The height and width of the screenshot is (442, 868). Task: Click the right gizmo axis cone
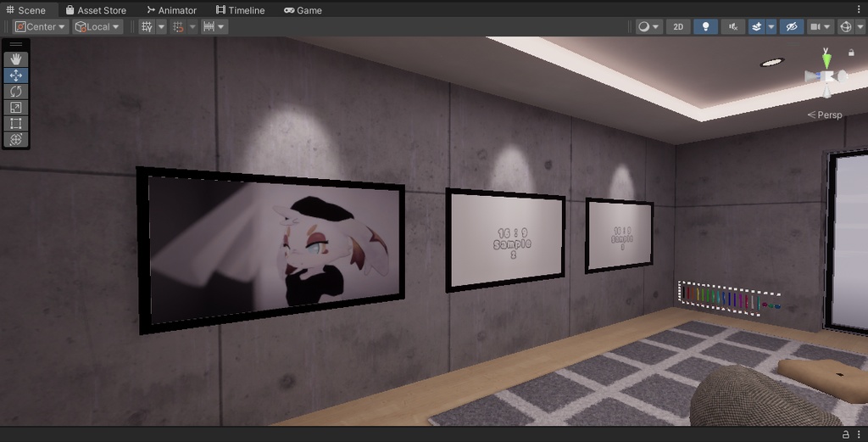(842, 76)
